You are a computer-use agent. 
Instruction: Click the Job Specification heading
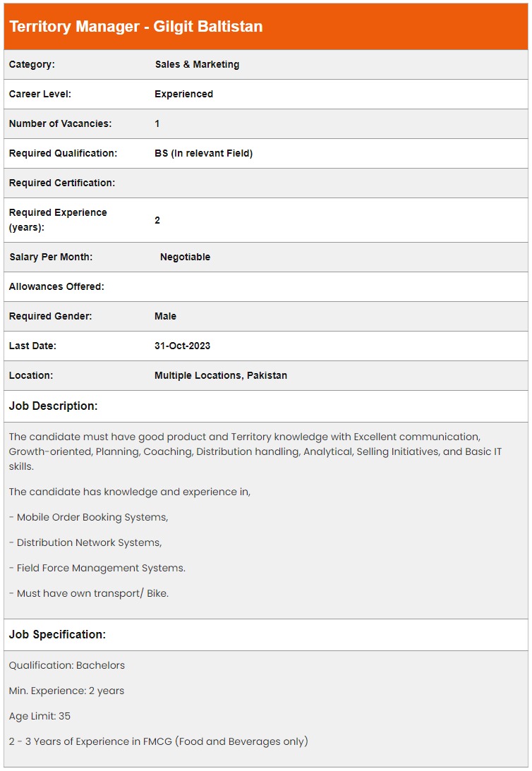point(57,634)
